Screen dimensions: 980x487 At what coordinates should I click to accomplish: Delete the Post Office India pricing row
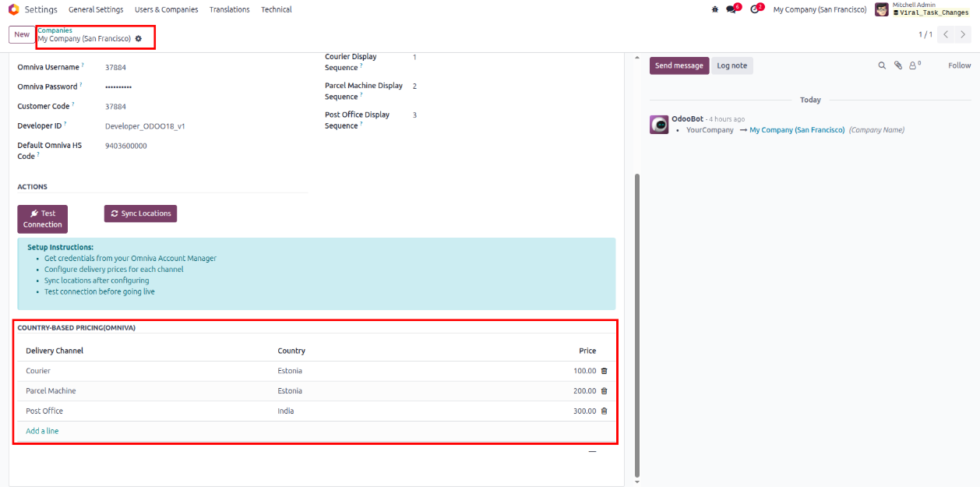604,411
